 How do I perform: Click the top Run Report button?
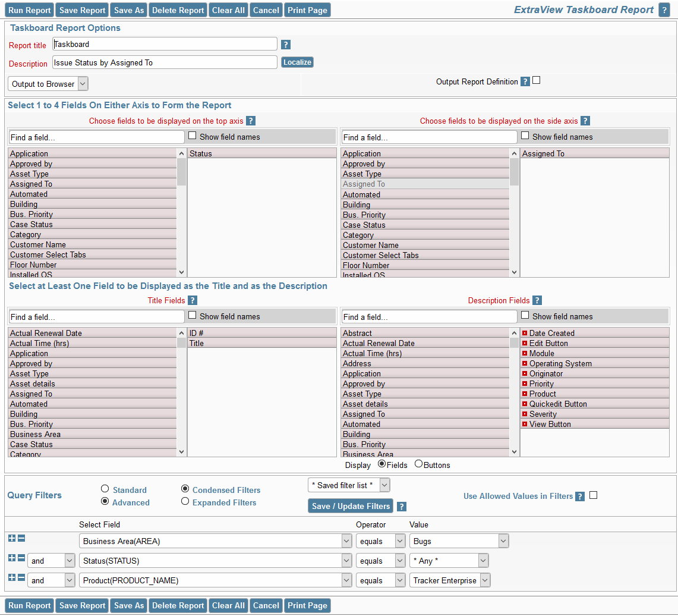point(29,10)
